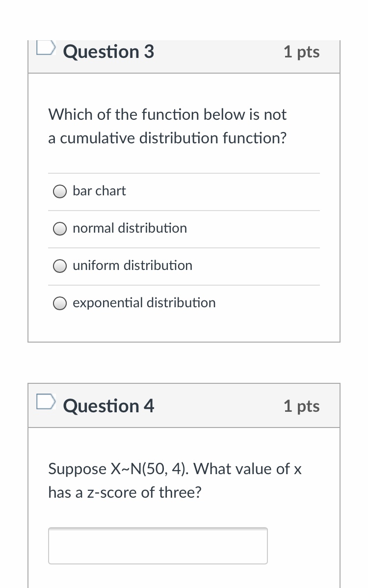Flag Question 3 with the bookmark icon
Image resolution: width=368 pixels, height=588 pixels.
(x=44, y=46)
